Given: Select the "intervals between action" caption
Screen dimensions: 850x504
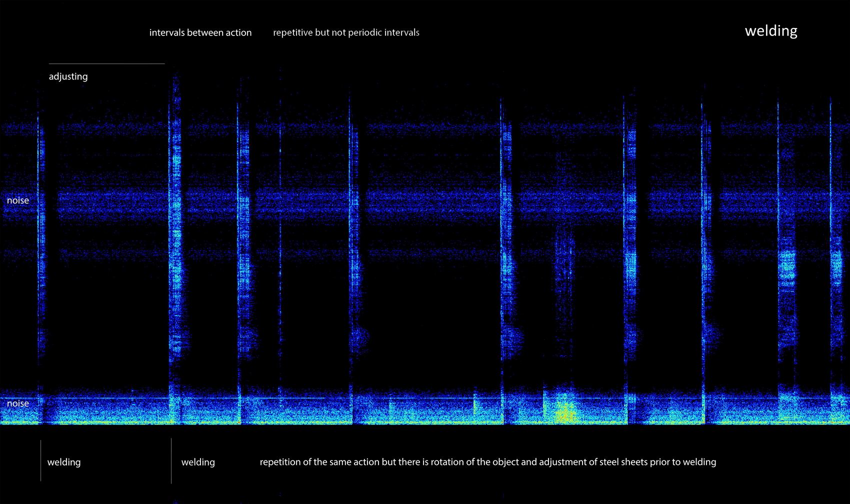Looking at the screenshot, I should click(x=200, y=32).
